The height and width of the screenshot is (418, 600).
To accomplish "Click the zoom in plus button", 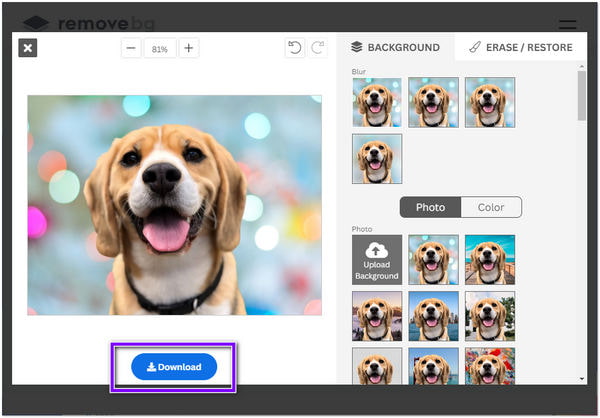I will click(189, 48).
